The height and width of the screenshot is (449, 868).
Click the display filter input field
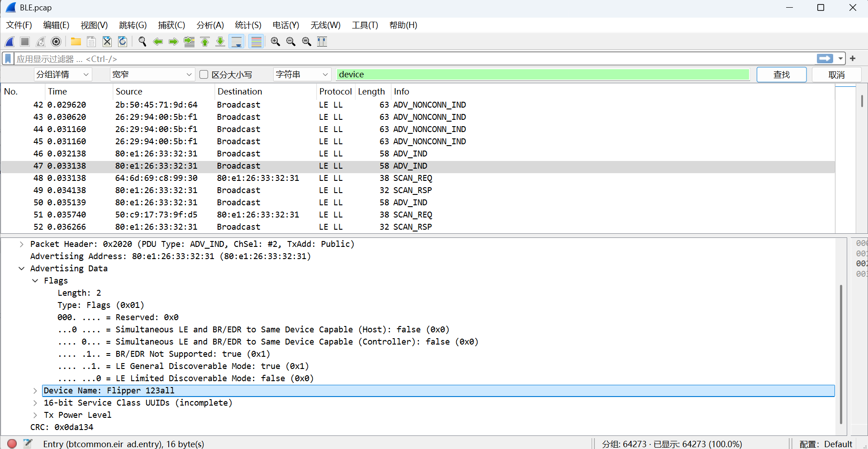tap(415, 59)
